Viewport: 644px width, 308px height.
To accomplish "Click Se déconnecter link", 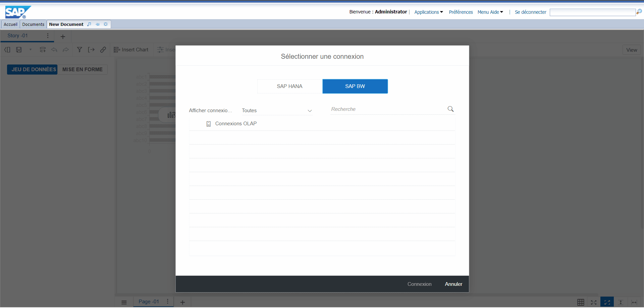I will pyautogui.click(x=531, y=12).
